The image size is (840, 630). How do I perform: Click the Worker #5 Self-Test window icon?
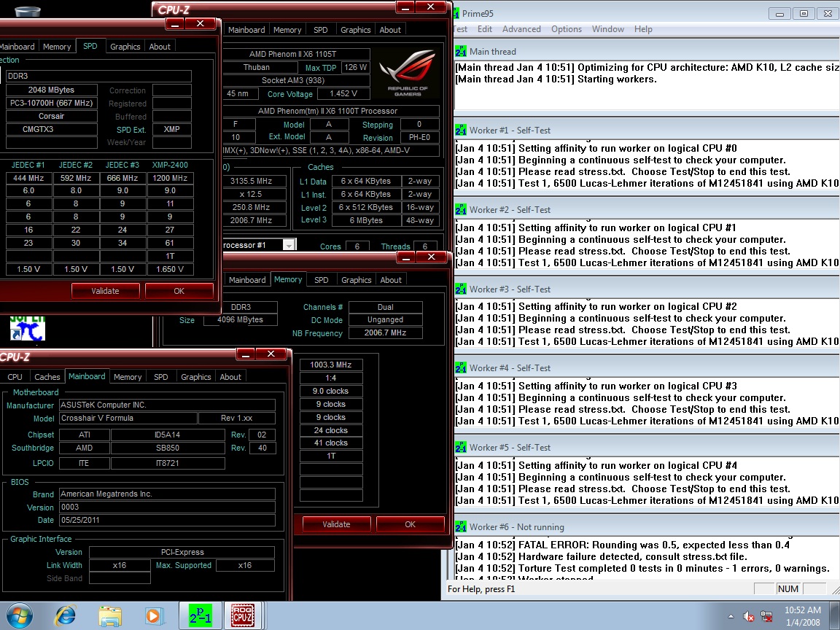(460, 447)
